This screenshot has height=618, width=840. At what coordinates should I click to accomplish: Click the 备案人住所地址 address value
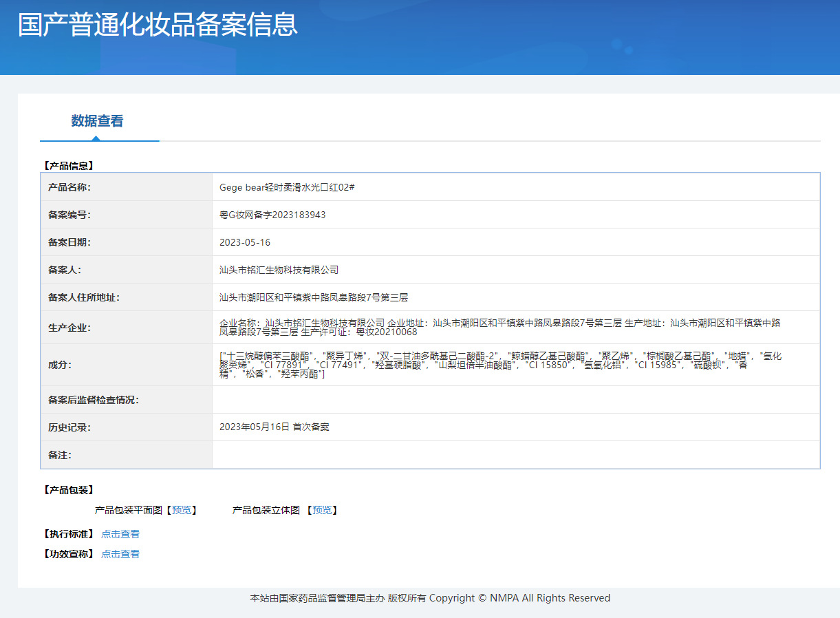point(314,297)
